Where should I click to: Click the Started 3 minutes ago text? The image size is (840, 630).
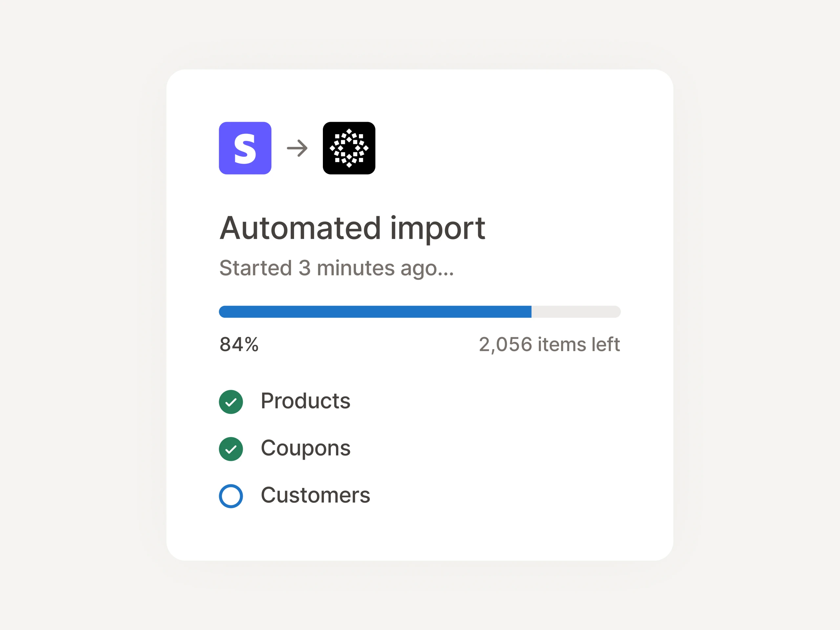tap(336, 268)
